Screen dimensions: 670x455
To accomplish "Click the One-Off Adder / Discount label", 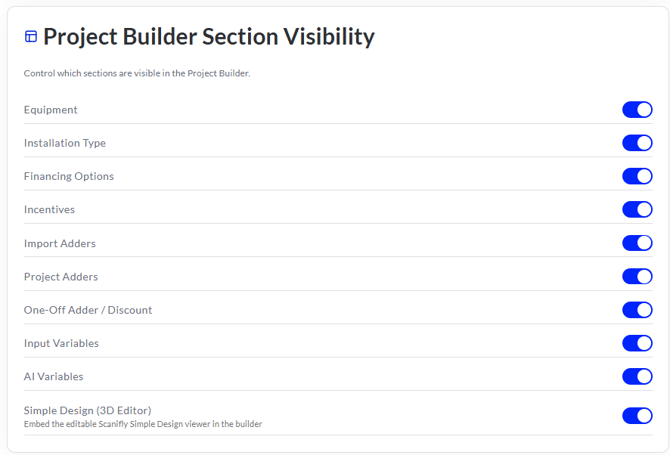I will (x=88, y=310).
